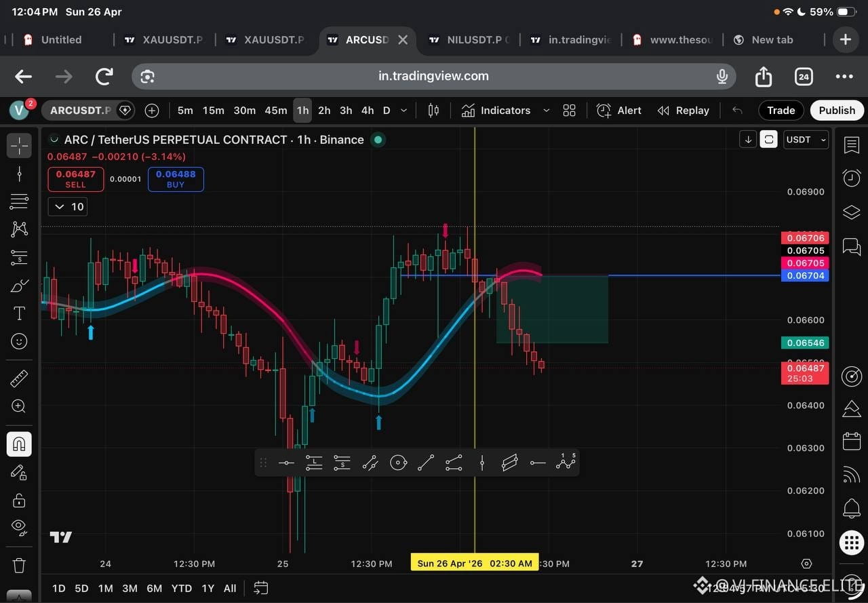Open the chats speech bubble panel
The height and width of the screenshot is (603, 868).
(x=852, y=246)
